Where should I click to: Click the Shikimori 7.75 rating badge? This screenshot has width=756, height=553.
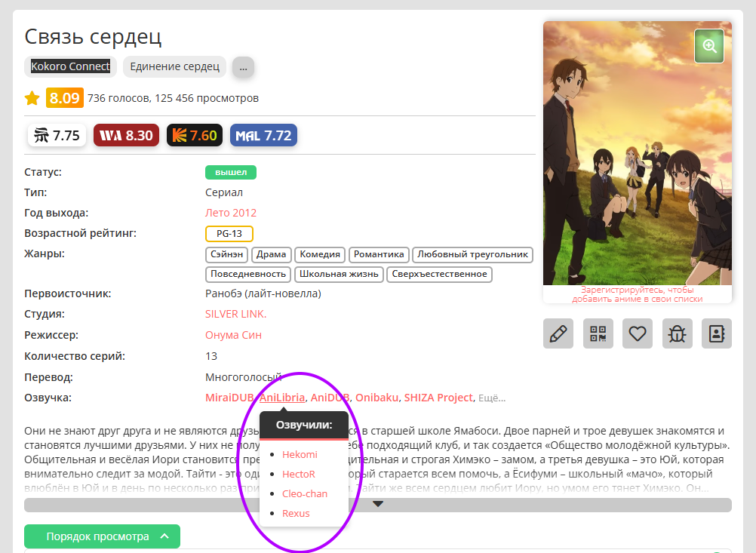click(x=57, y=136)
